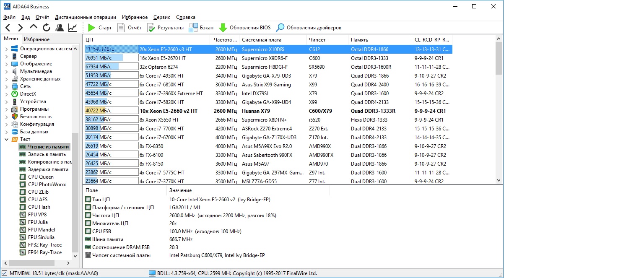644x278 pixels.
Task: Click the Бэкап toolbar button
Action: coord(201,28)
